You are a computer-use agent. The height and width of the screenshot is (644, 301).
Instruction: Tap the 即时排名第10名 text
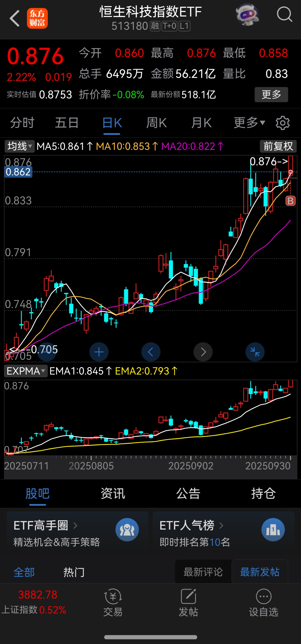(x=195, y=542)
